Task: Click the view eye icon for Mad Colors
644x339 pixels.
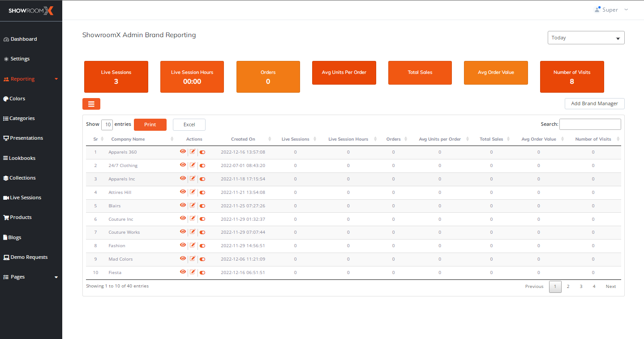Action: [x=183, y=259]
